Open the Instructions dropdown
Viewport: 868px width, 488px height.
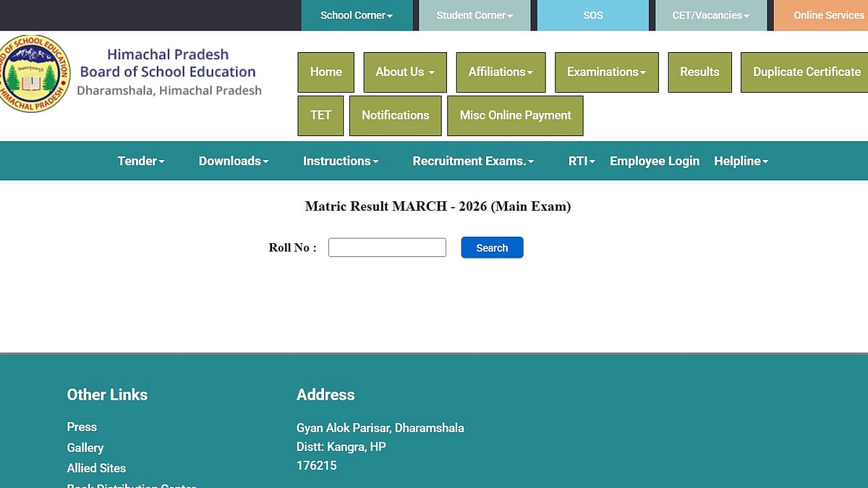point(341,161)
